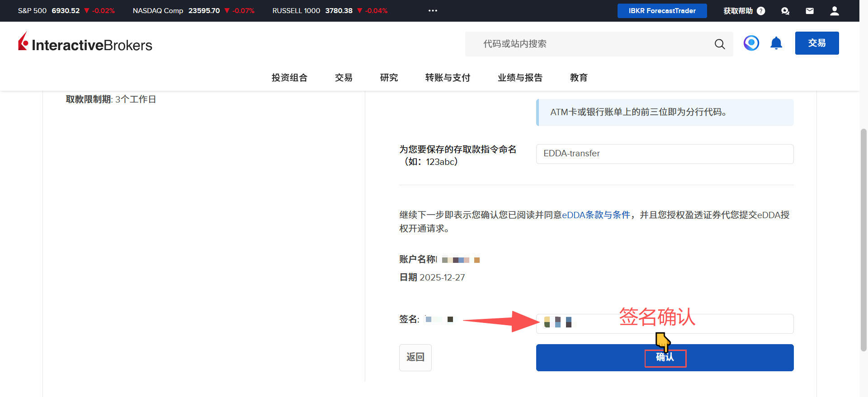Open the eDDA条款与条件 link
This screenshot has width=868, height=397.
coord(596,215)
